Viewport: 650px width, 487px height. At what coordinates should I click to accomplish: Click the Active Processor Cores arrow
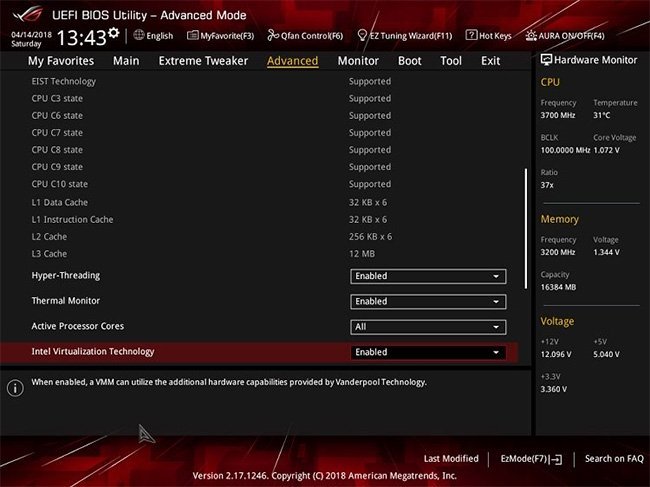click(496, 327)
